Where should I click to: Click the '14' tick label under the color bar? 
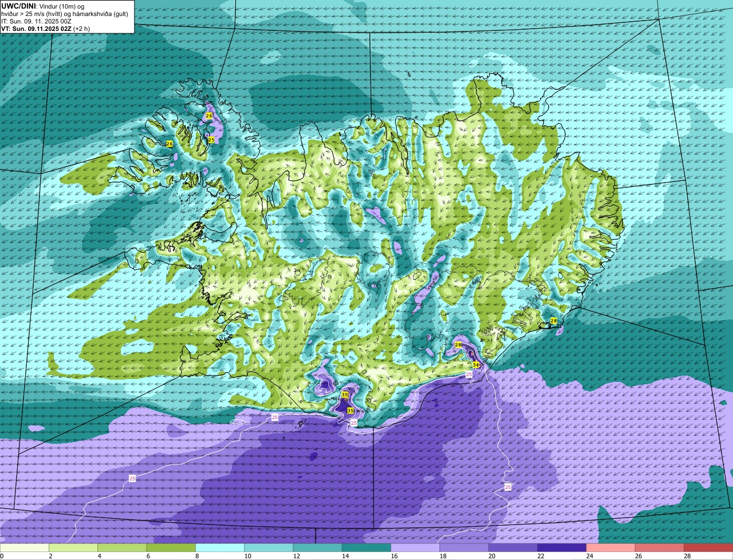[345, 556]
